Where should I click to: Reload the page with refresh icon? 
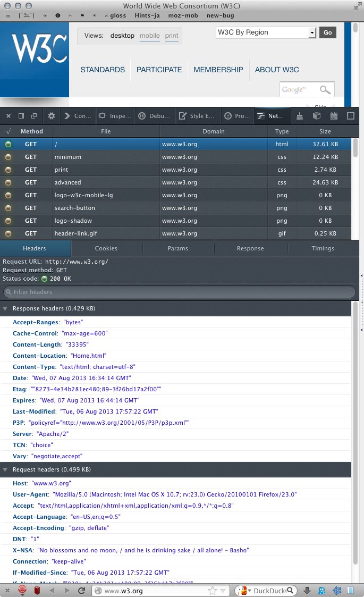click(x=81, y=591)
